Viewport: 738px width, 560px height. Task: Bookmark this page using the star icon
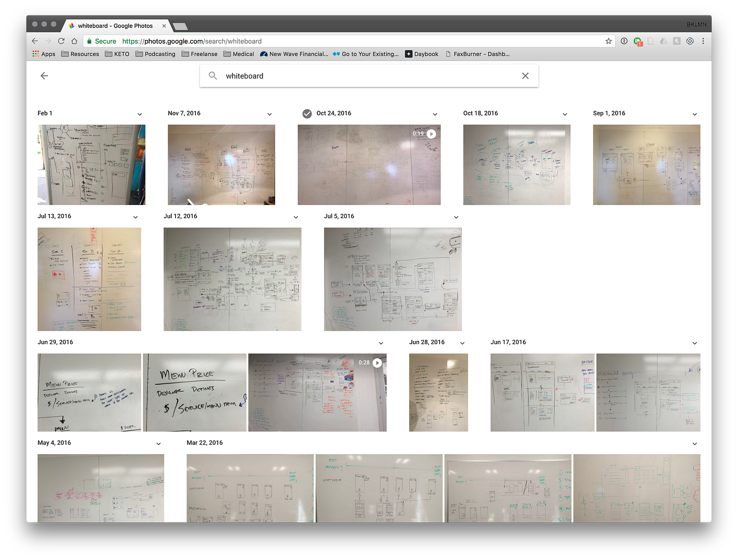[608, 41]
